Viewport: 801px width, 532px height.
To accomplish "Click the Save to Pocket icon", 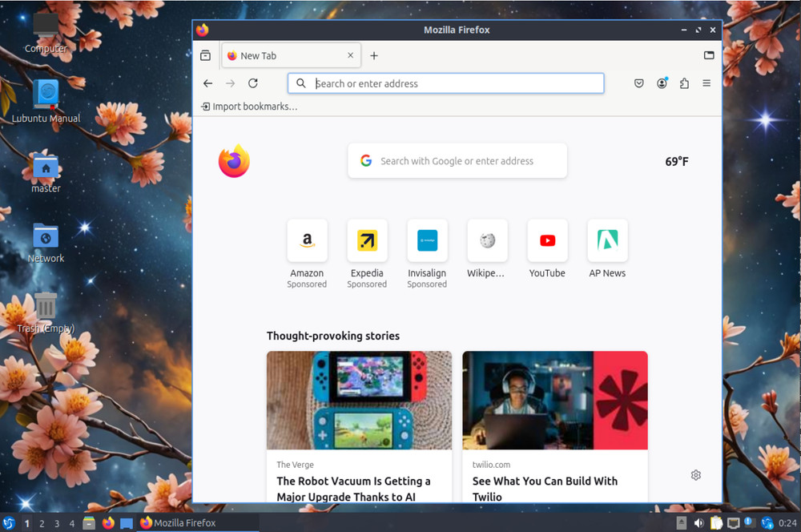I will [638, 83].
